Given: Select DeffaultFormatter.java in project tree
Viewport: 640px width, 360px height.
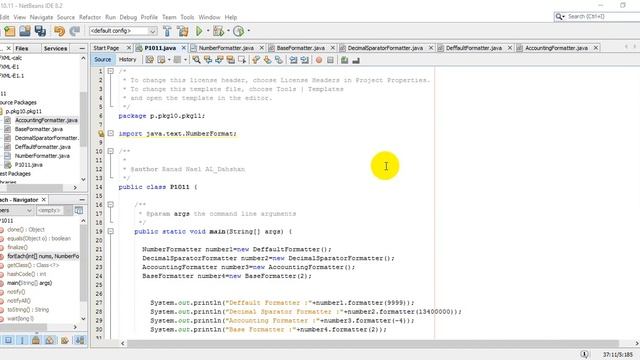Looking at the screenshot, I should 42,147.
